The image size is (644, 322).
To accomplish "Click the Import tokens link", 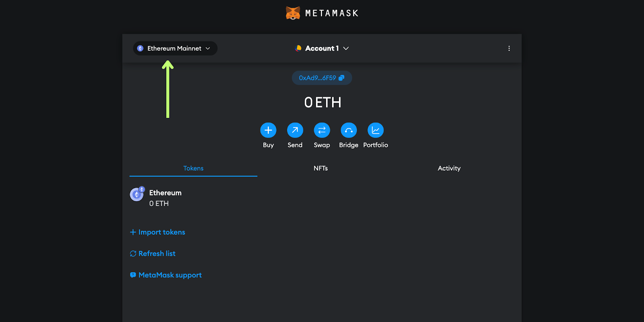I will point(157,232).
